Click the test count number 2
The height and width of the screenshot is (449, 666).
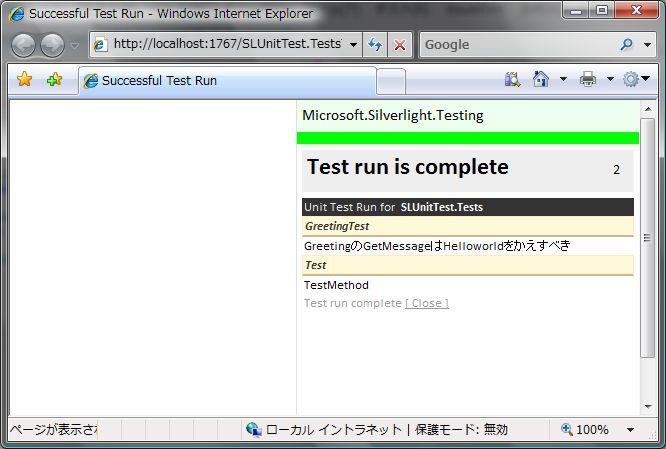click(616, 170)
